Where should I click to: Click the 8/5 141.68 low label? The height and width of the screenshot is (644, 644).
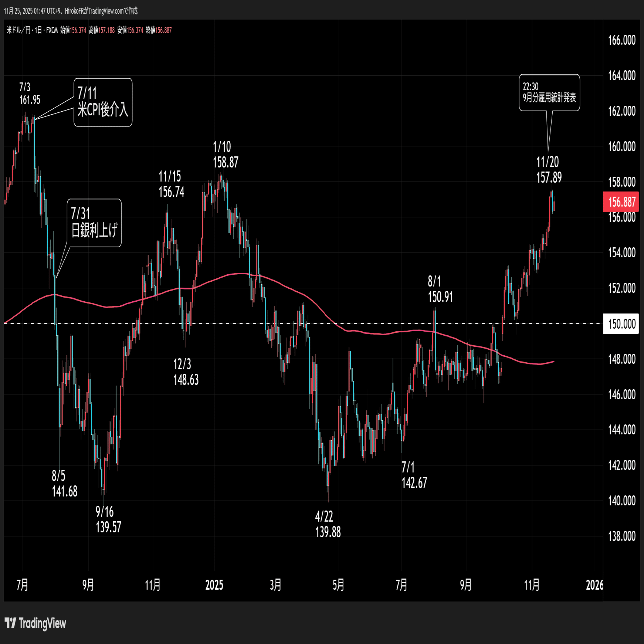pyautogui.click(x=64, y=484)
